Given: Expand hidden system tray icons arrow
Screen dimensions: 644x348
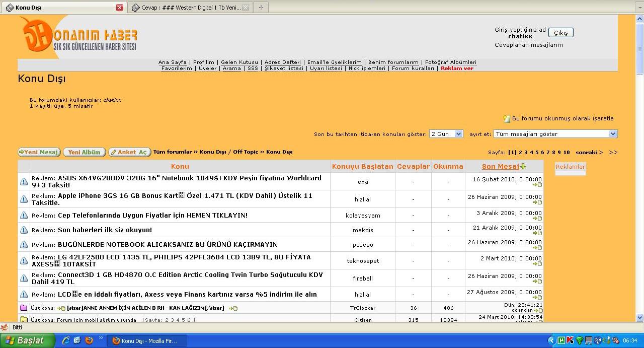Looking at the screenshot, I should tap(551, 340).
